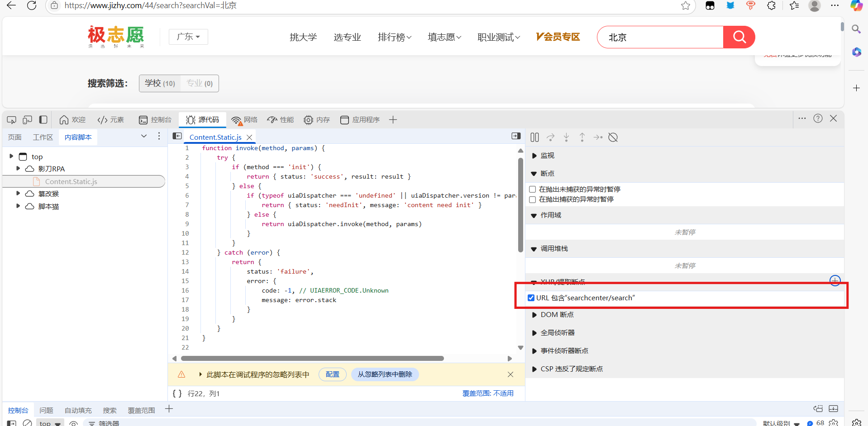Expand the 全局侦听器 section
Viewport: 868px width, 426px height.
click(534, 333)
